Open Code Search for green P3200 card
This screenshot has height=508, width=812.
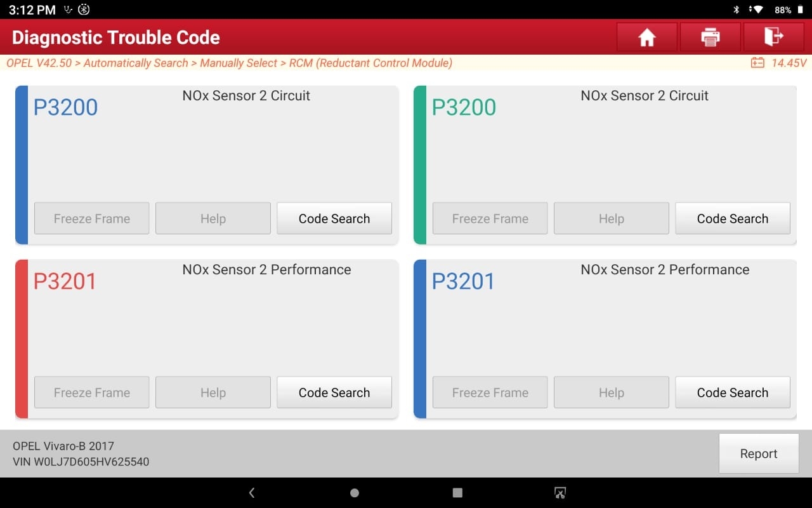pos(733,218)
